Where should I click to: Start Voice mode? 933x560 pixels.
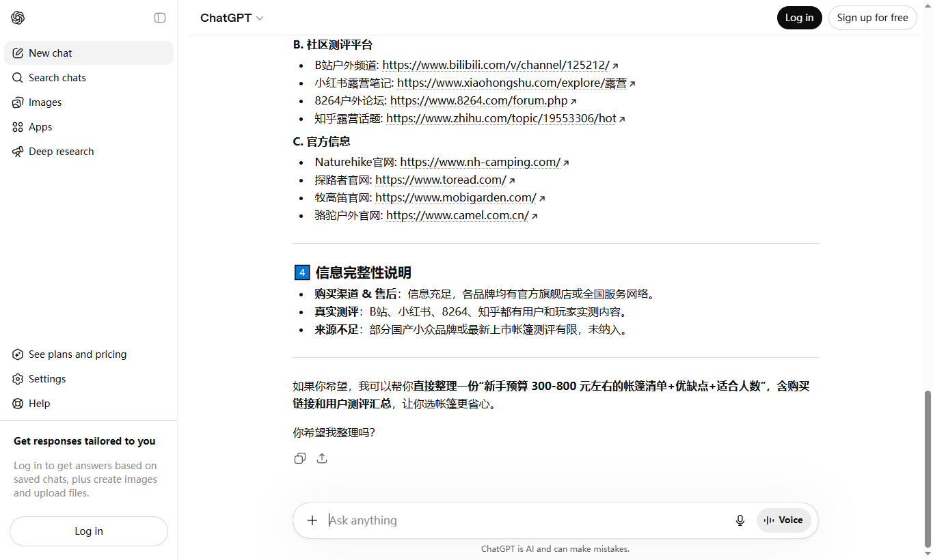tap(784, 520)
